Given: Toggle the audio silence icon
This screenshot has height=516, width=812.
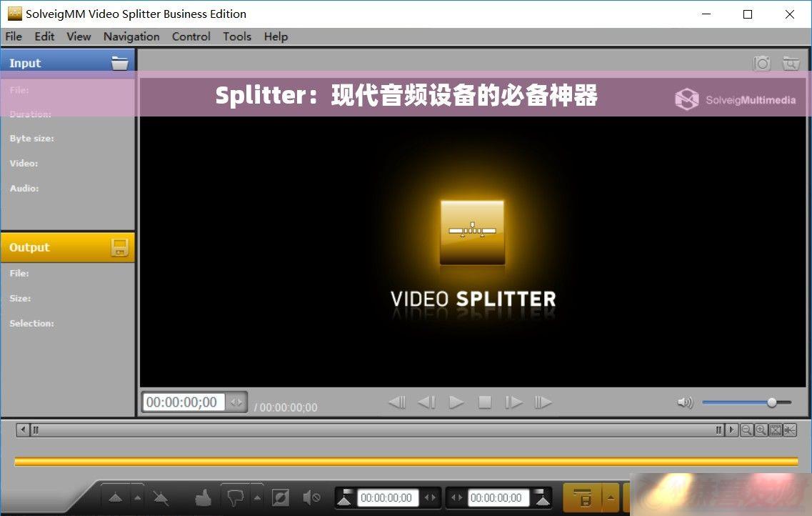Looking at the screenshot, I should click(x=311, y=498).
